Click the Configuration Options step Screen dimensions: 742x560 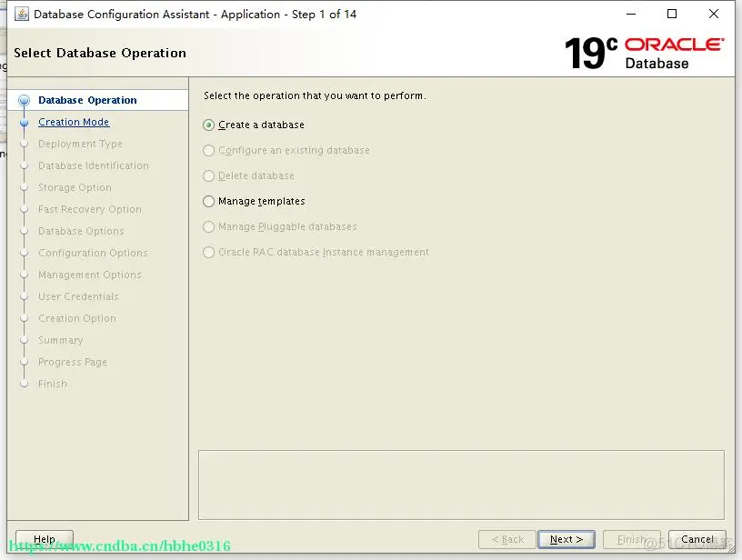coord(93,253)
